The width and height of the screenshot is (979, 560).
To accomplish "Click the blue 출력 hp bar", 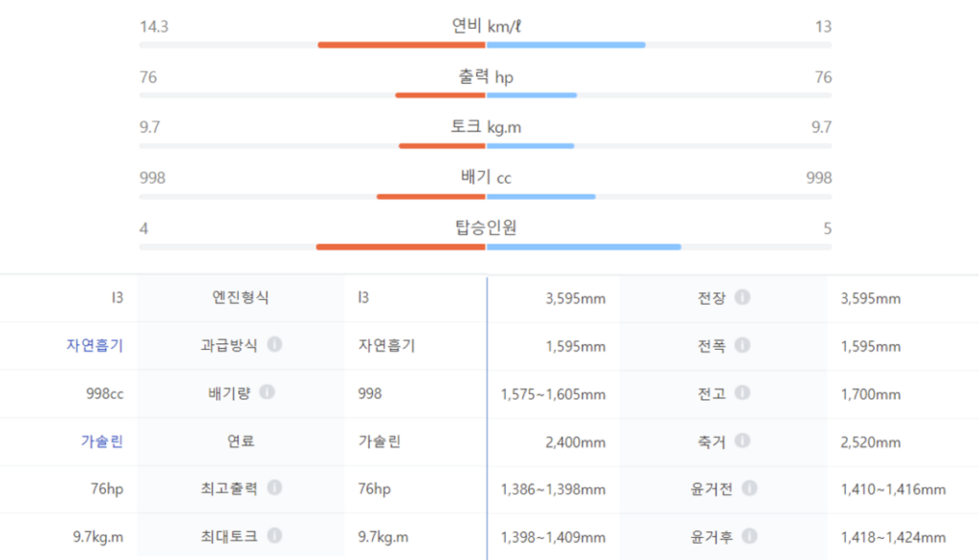I will pos(532,96).
